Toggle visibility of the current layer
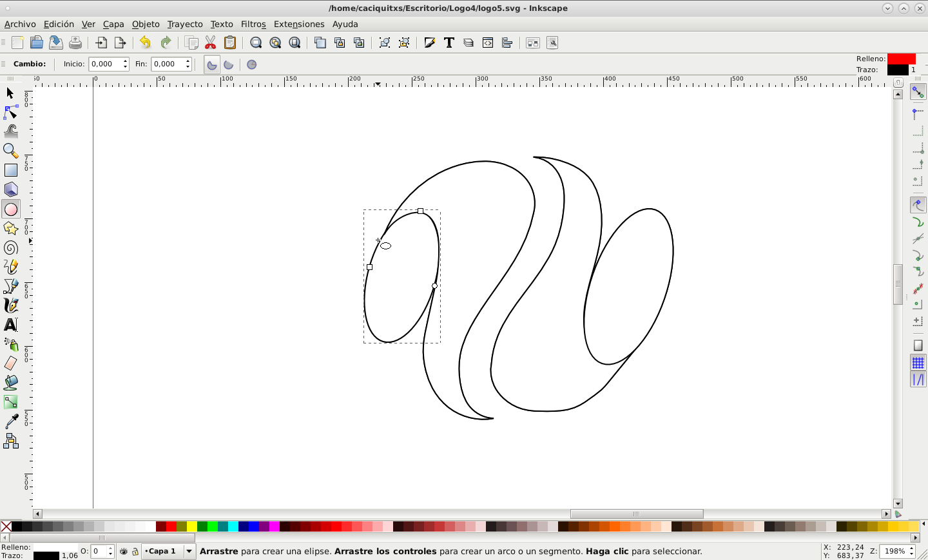Viewport: 928px width, 560px height. pos(124,552)
